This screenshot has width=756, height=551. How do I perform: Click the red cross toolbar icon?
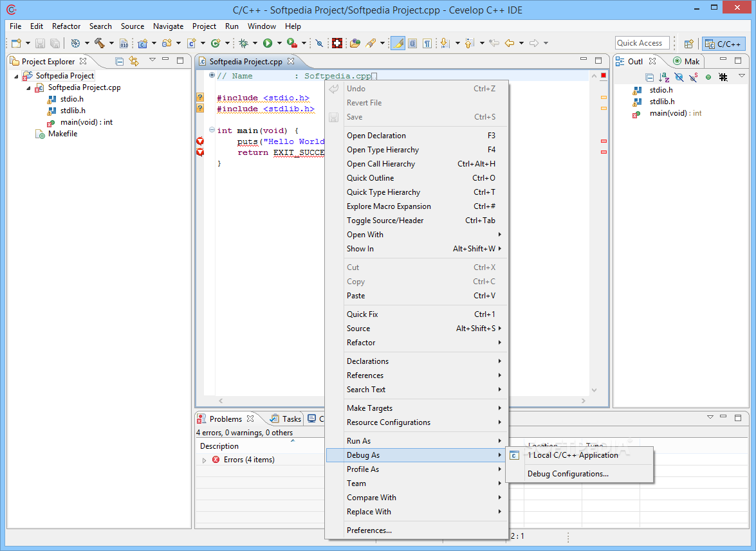click(337, 43)
